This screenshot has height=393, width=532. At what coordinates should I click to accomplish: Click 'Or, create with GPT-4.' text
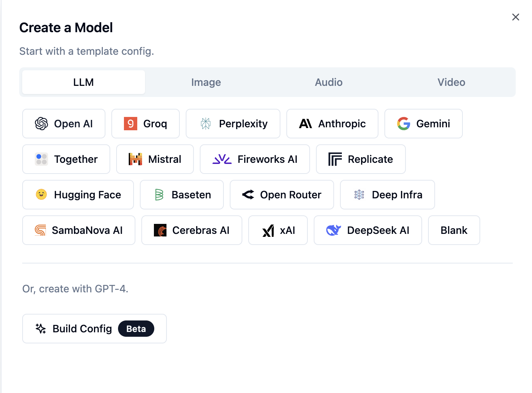click(x=75, y=289)
